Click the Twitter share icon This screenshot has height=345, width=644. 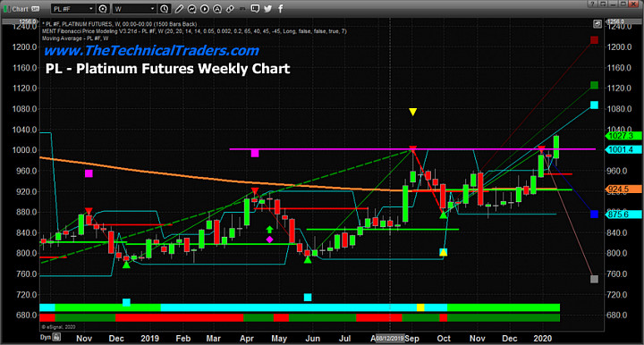[267, 9]
